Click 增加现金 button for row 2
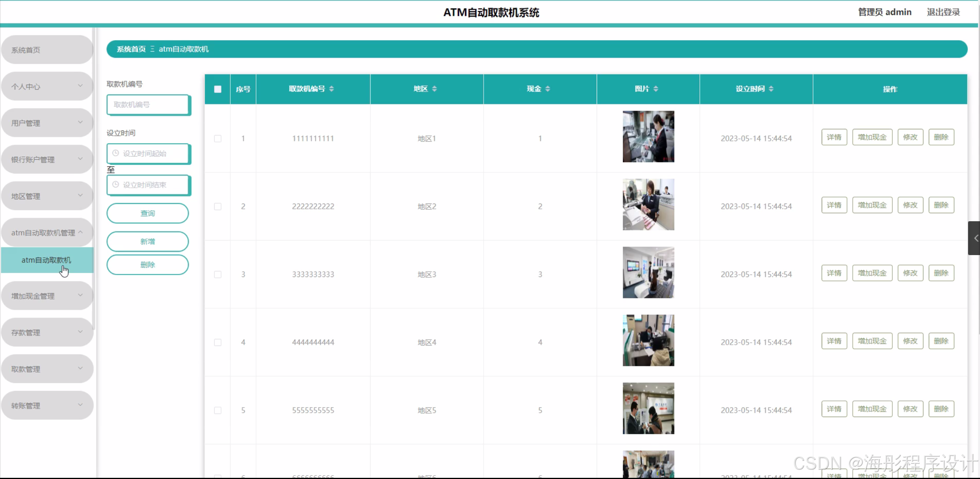This screenshot has width=980, height=479. click(x=872, y=205)
